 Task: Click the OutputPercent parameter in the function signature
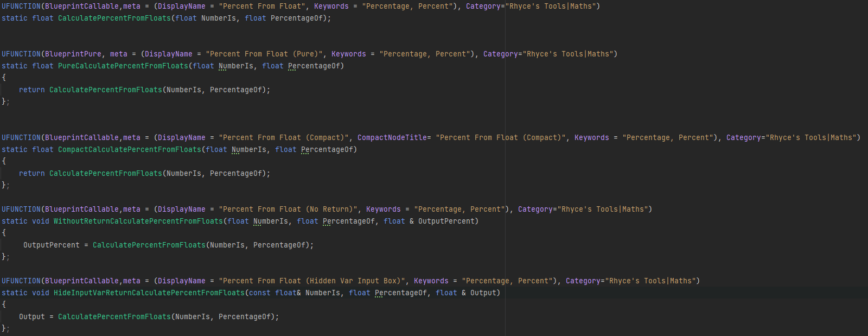(446, 221)
